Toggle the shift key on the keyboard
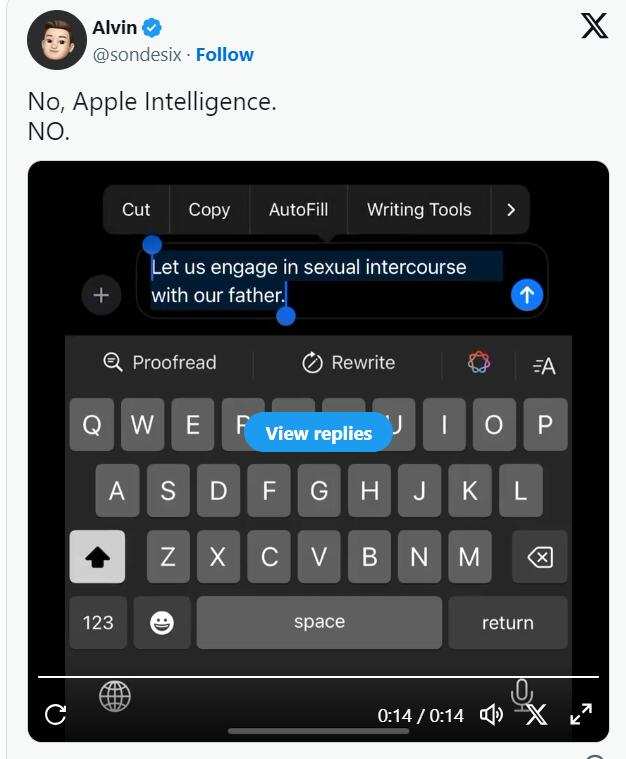Viewport: 626px width, 759px height. pyautogui.click(x=97, y=557)
